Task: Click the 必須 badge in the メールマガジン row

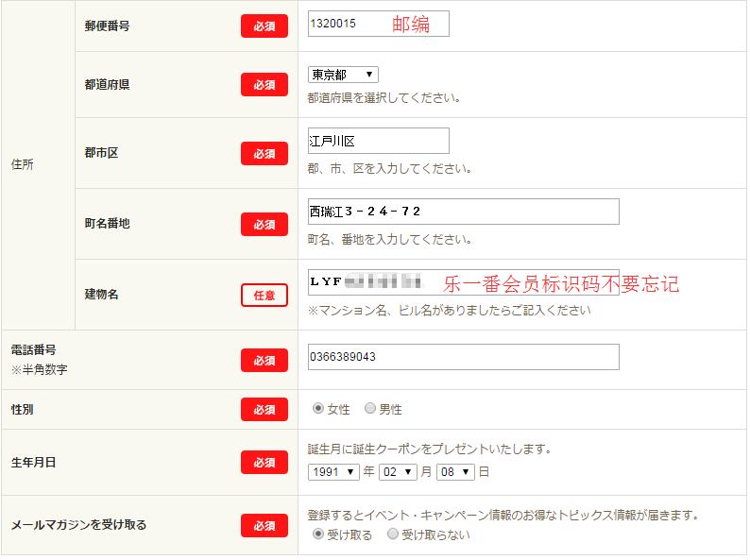Action: pos(264,525)
